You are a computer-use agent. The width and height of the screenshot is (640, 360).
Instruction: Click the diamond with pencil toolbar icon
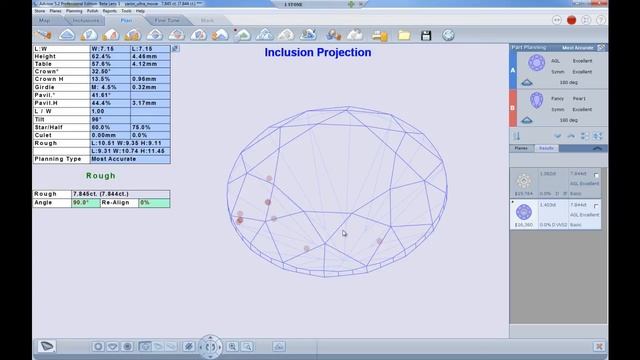point(308,35)
